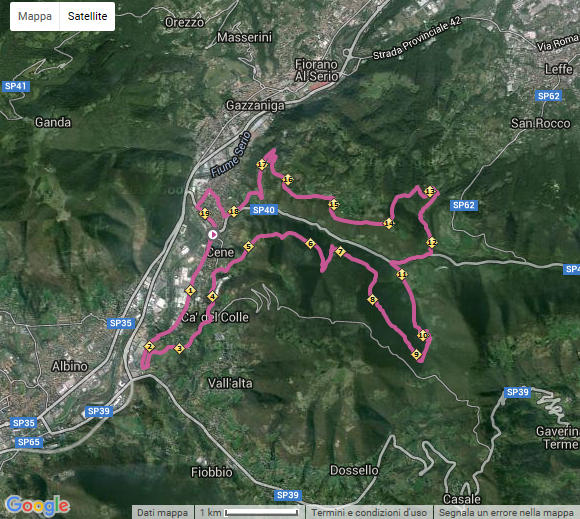Screen dimensions: 580x519
Task: Click kilometer marker 4 on the route
Action: coord(212,296)
